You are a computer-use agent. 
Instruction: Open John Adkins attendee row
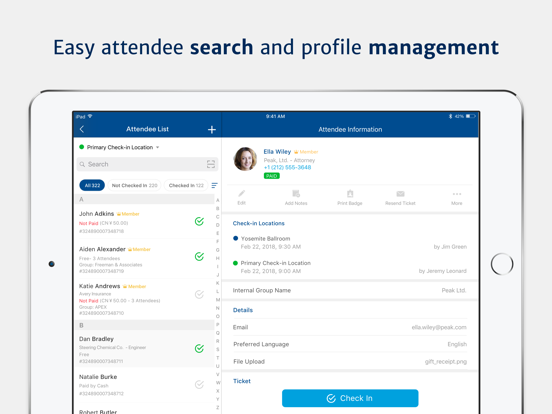[144, 222]
